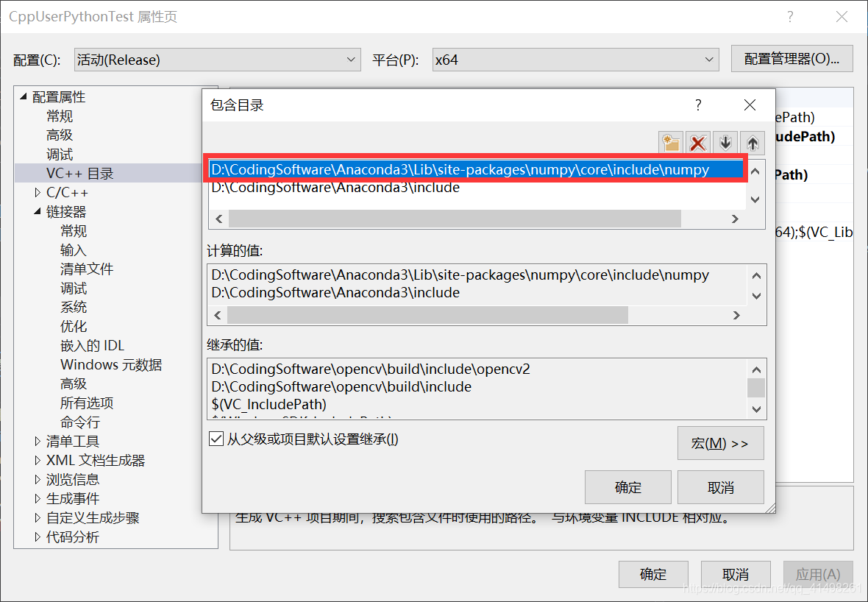This screenshot has height=602, width=868.
Task: Select 输入 under 链接器
Action: (73, 249)
